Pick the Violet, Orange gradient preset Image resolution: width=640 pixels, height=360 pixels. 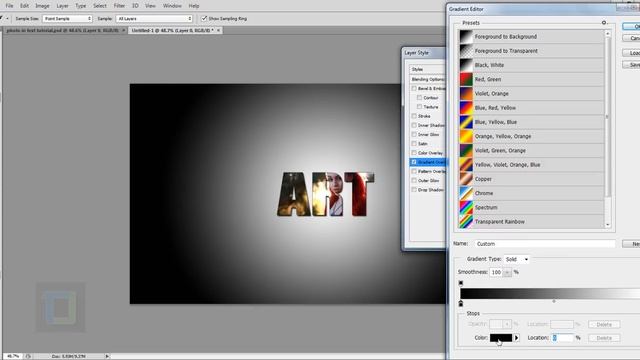click(x=531, y=93)
